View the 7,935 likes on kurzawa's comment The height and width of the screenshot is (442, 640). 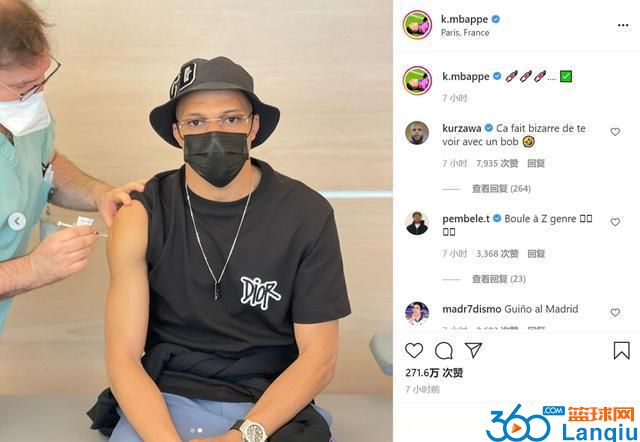tap(497, 163)
